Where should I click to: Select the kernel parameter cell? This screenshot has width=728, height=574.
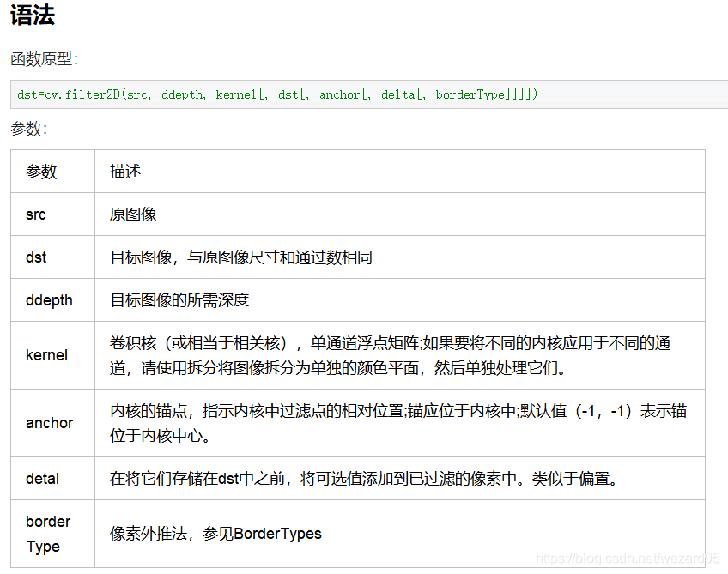53,355
